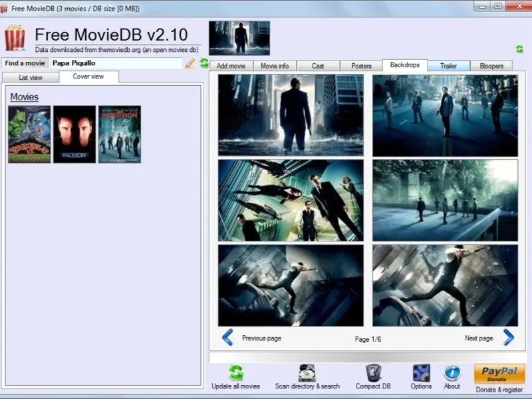Switch to the Posters tab
Viewport: 532px width, 399px height.
361,66
